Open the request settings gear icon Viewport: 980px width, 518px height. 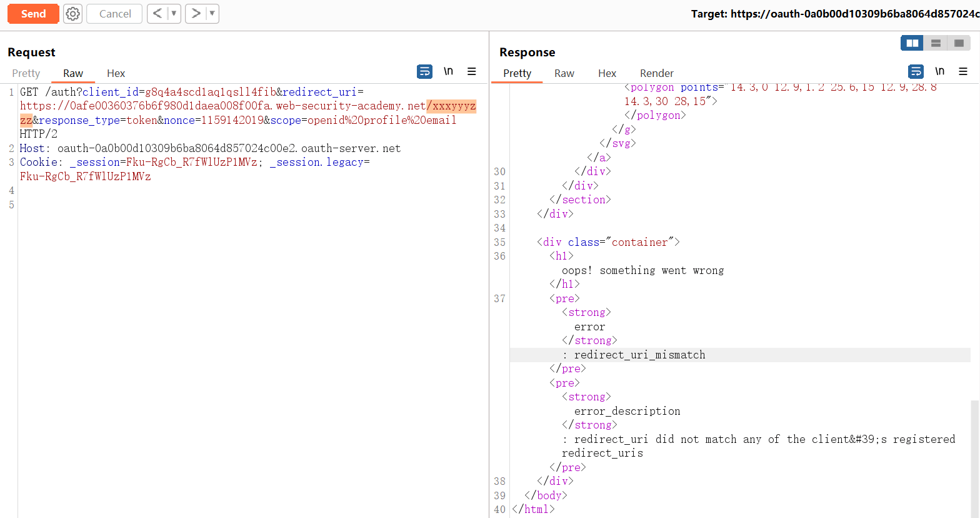[73, 14]
